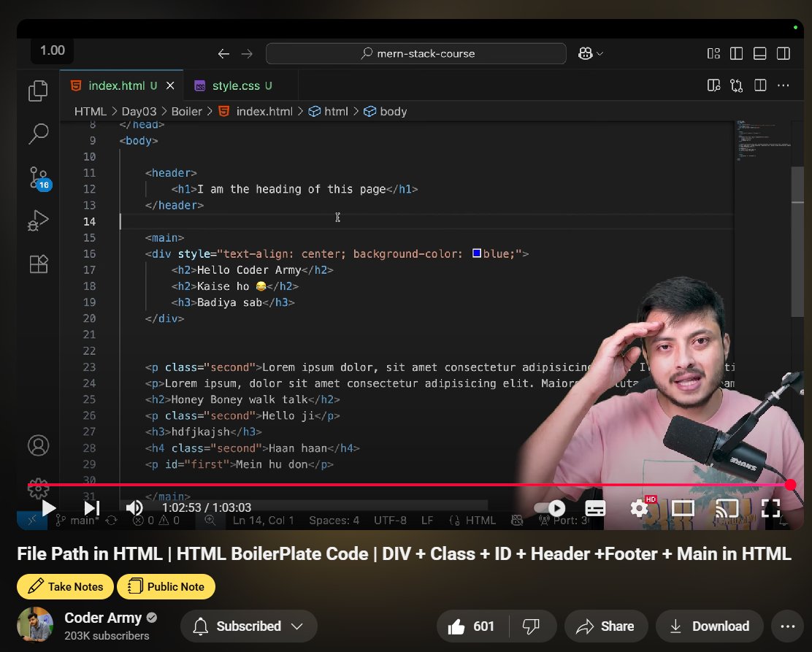Click the Download button

[710, 626]
